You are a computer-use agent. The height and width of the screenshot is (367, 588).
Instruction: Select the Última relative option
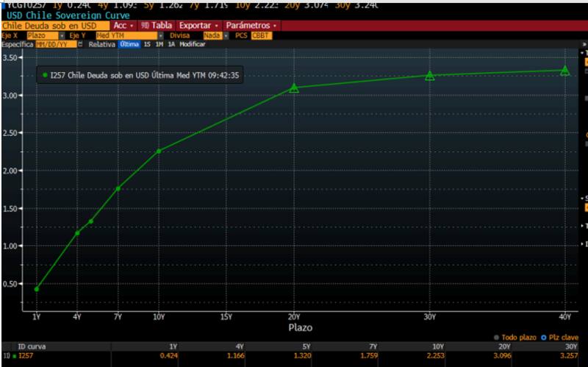tap(129, 44)
